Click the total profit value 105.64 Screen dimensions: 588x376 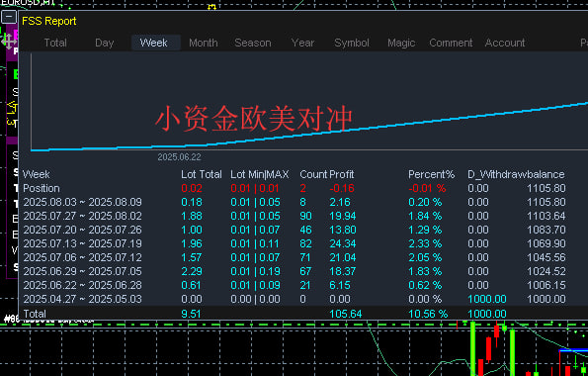click(x=345, y=314)
